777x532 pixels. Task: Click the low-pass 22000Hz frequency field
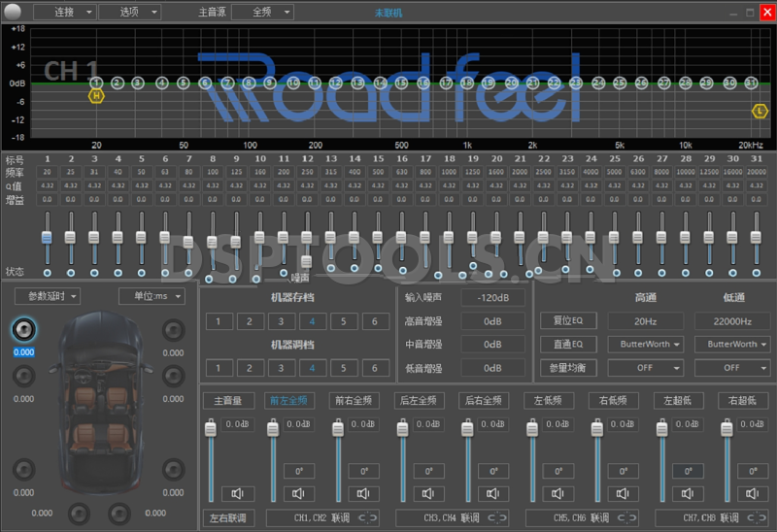[x=732, y=321]
